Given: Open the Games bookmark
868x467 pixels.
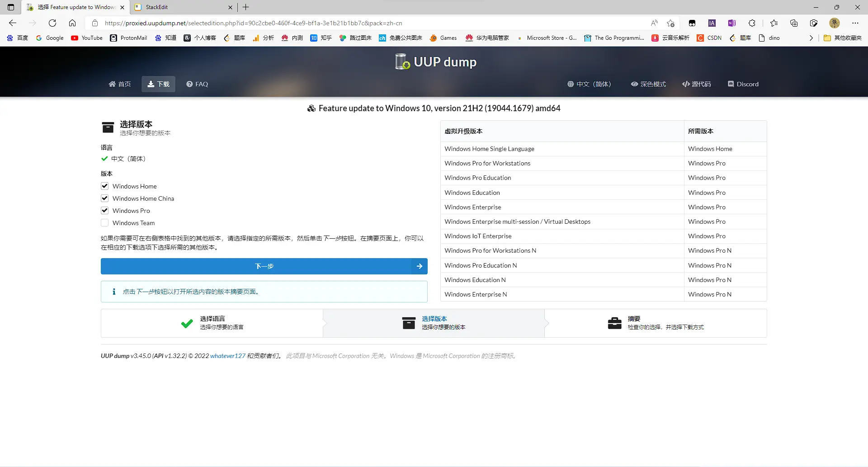Looking at the screenshot, I should (x=443, y=38).
